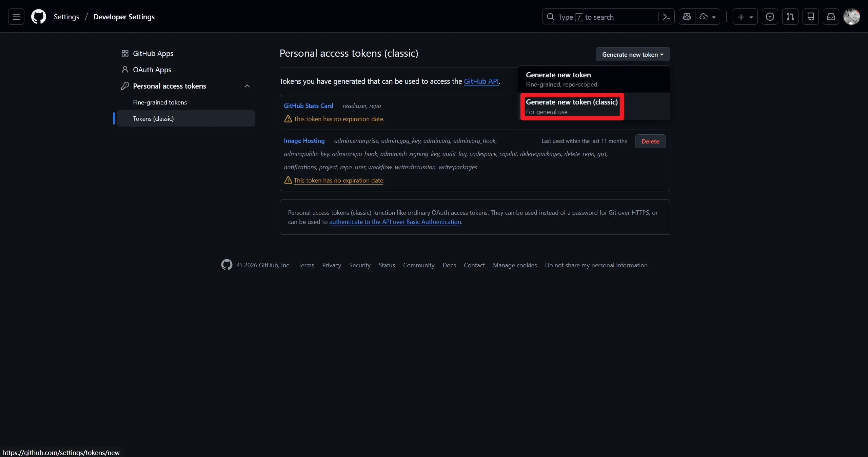Open the create new (+) dropdown
Viewport: 868px width, 457px height.
[x=745, y=17]
